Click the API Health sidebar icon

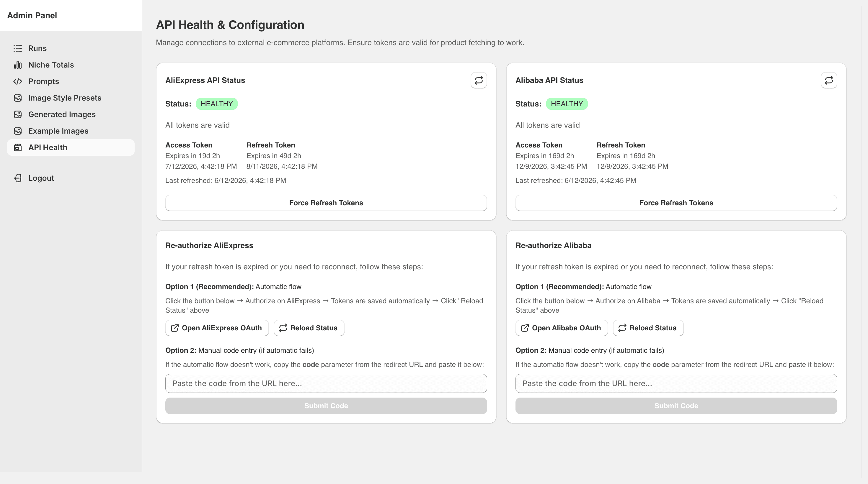tap(17, 147)
